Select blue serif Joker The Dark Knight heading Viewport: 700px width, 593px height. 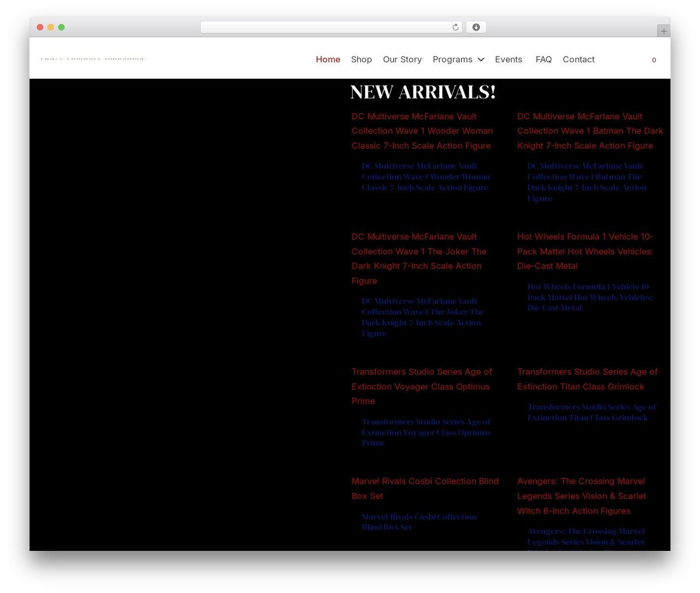423,317
